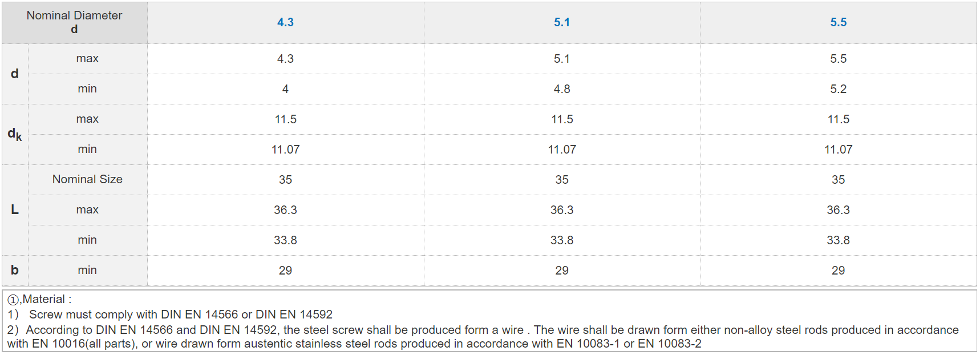Select the L max 36.3 cell under 4.3

pos(285,210)
